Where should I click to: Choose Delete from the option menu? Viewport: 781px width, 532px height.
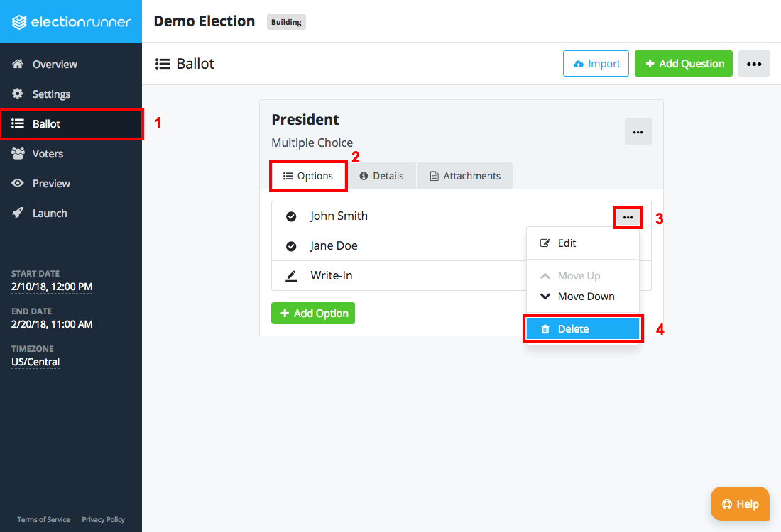[x=583, y=329]
